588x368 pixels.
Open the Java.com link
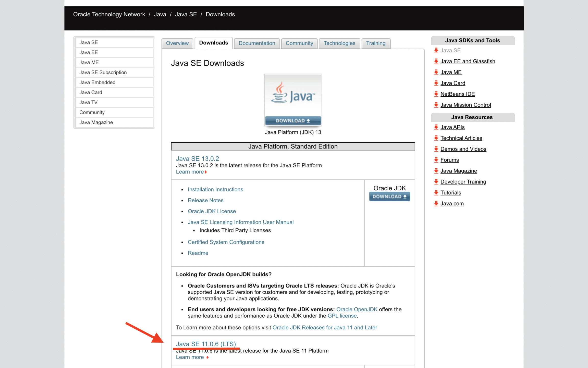coord(452,203)
